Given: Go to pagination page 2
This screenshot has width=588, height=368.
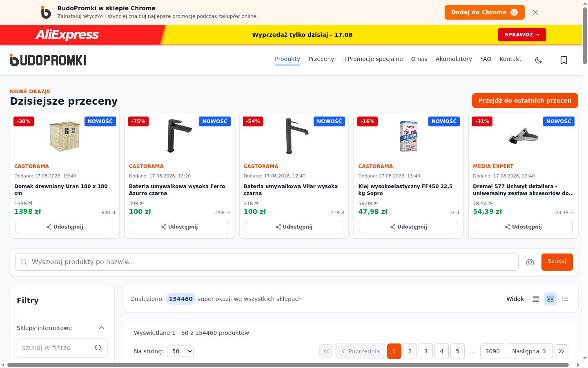Looking at the screenshot, I should (410, 351).
